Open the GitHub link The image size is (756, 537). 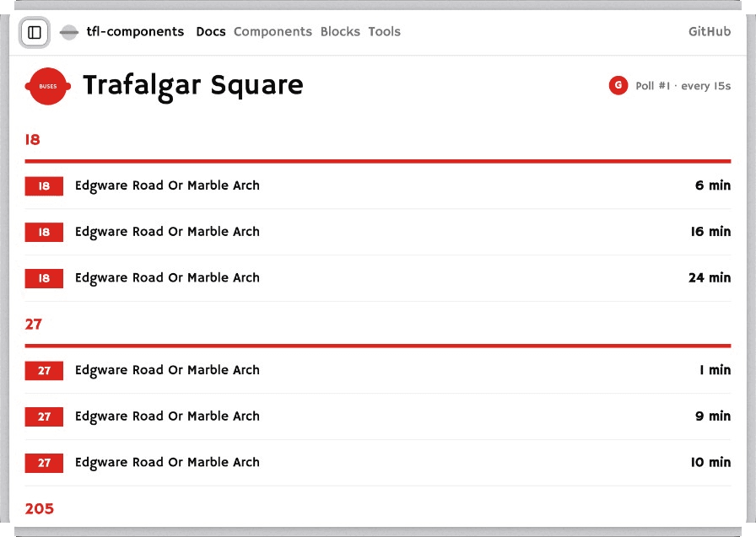[710, 32]
